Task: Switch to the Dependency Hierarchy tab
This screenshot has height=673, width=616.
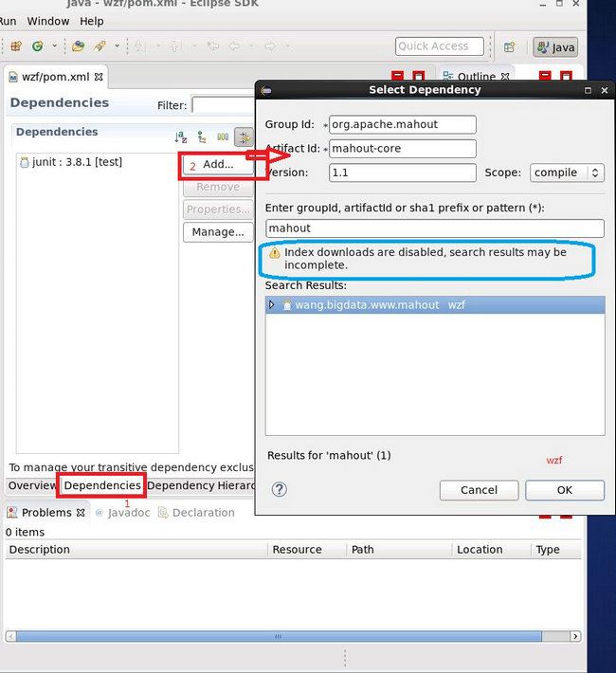Action: 201,485
